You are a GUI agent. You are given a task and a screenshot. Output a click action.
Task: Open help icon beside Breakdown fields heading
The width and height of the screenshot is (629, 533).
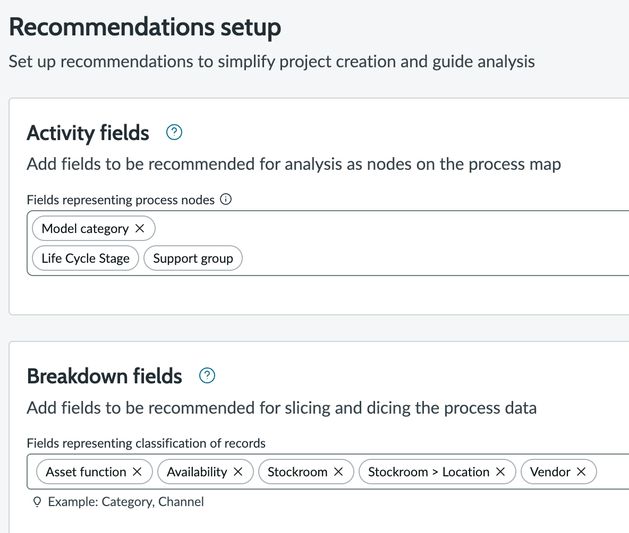[x=207, y=376]
